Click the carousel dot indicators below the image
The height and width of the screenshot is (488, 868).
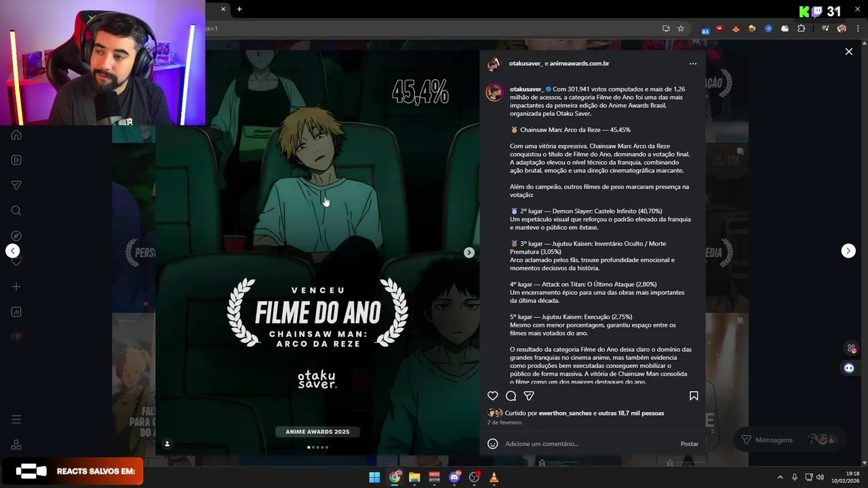(317, 447)
